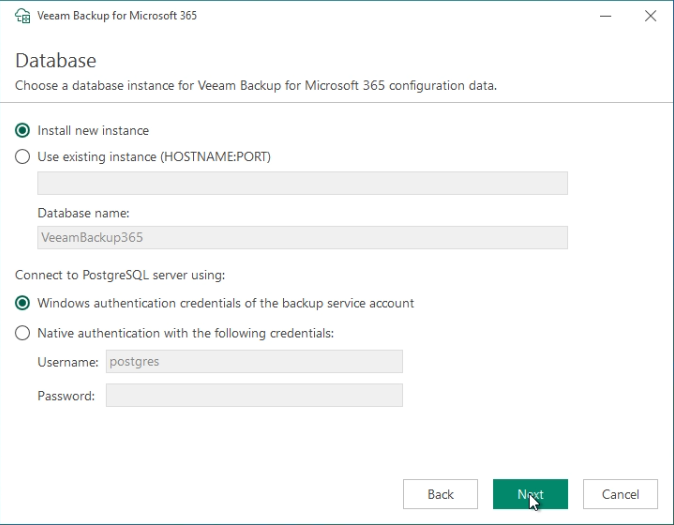The width and height of the screenshot is (674, 525).
Task: Click the existing instance hostname field
Action: point(302,183)
